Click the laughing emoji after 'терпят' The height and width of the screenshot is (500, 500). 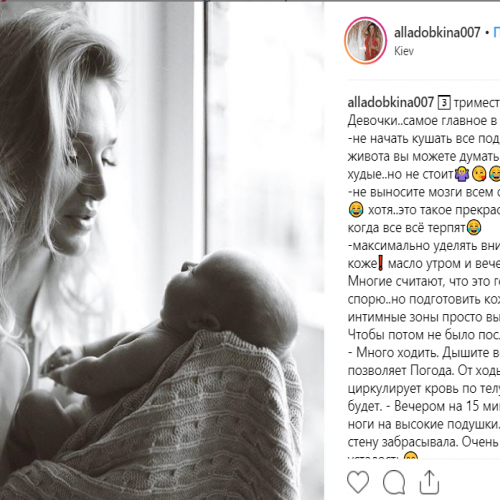pyautogui.click(x=473, y=227)
